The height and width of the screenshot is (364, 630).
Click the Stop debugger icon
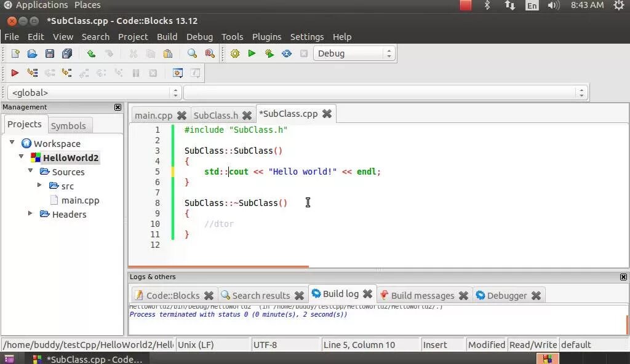[x=153, y=73]
